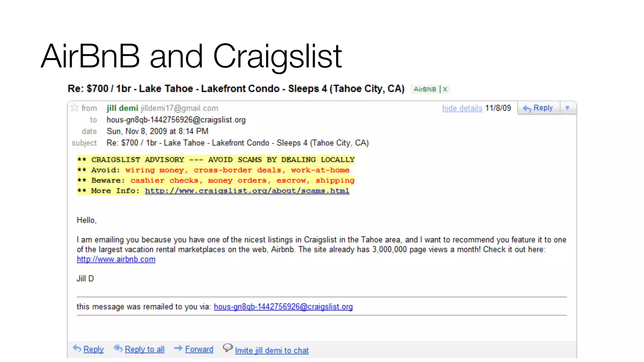
Task: Open the http://www.airbnb.com link
Action: [116, 259]
